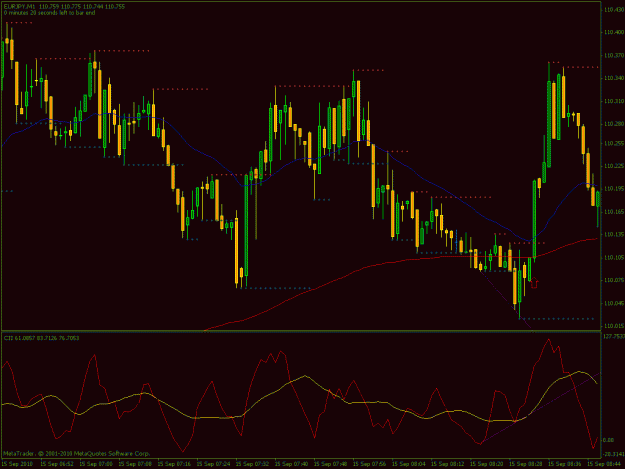Viewport: 625px width, 469px height.
Task: Select the 110.015 price level label
Action: pos(614,326)
